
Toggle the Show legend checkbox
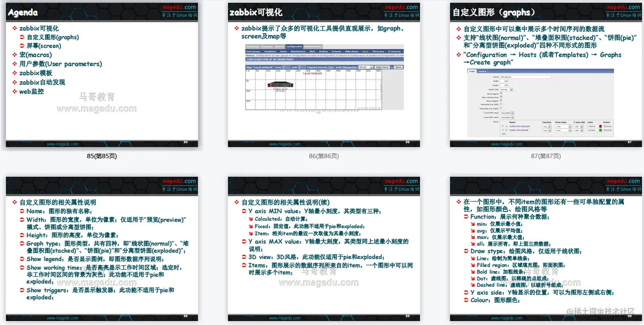click(501, 93)
